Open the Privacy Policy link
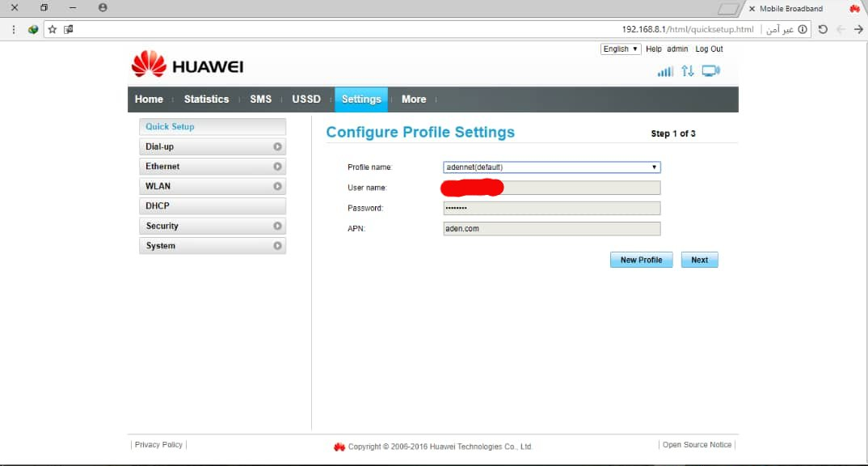Viewport: 868px width, 466px height. click(x=158, y=444)
